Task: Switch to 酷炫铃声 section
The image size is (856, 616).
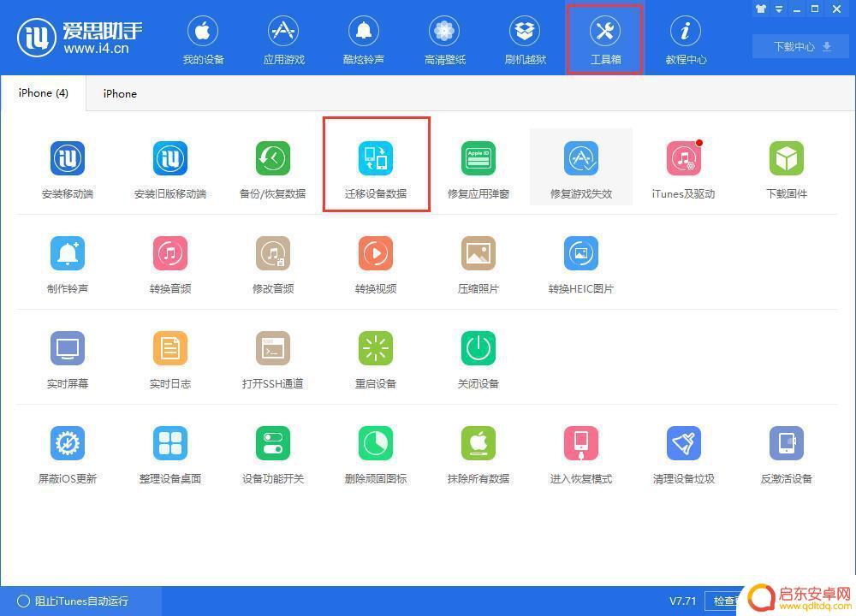Action: (364, 40)
